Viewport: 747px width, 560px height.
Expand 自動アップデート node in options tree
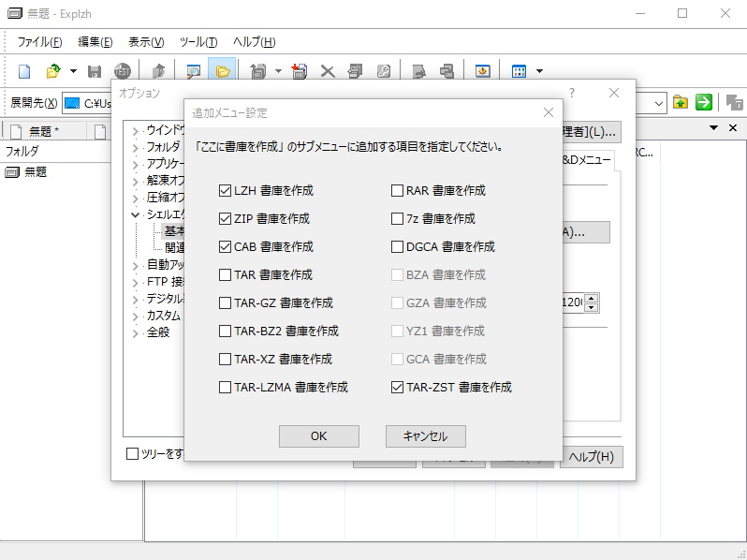click(136, 266)
